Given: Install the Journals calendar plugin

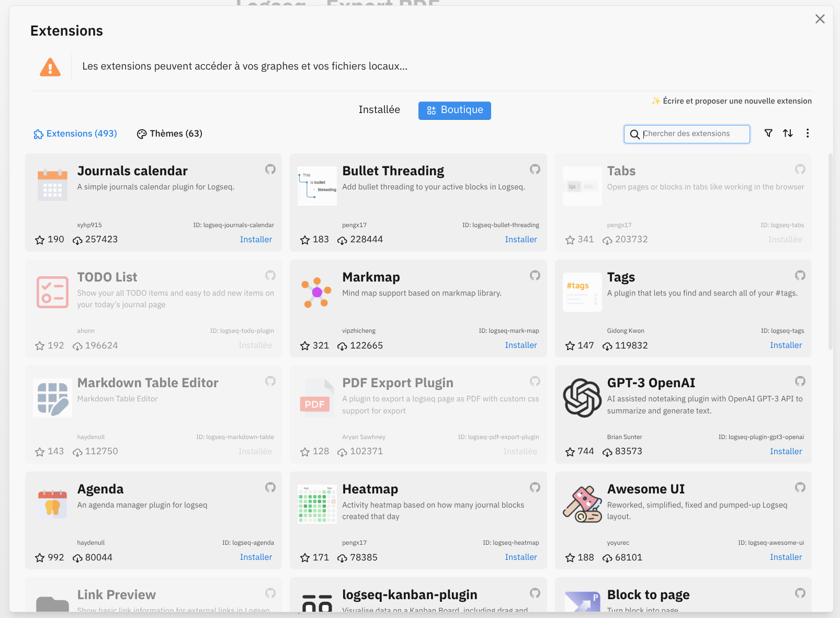Looking at the screenshot, I should [256, 240].
